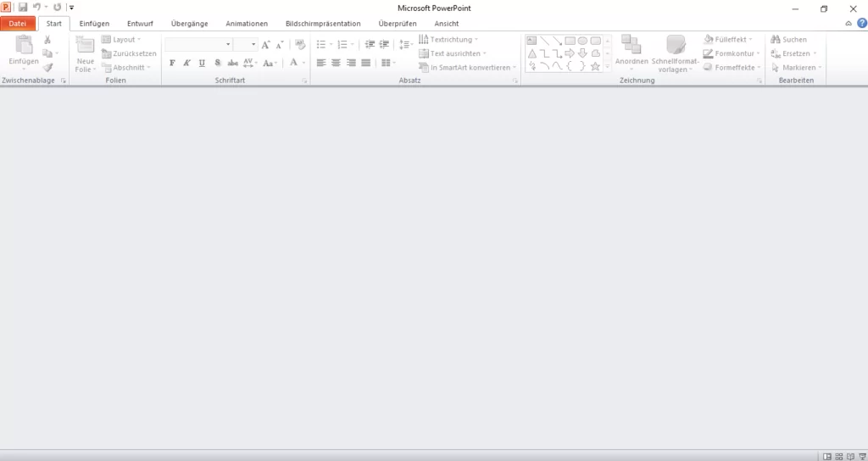The image size is (868, 461).
Task: Open the Datei menu
Action: pos(18,24)
